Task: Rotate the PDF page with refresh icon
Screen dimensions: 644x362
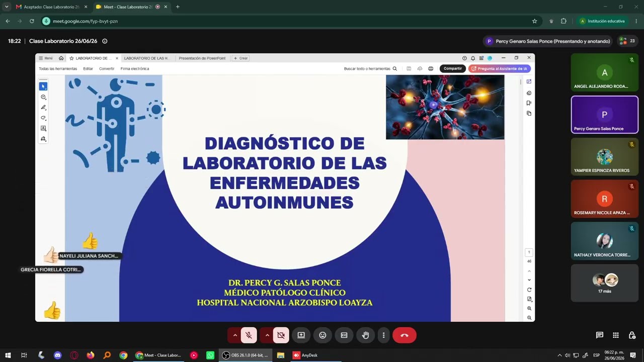Action: coord(529,290)
